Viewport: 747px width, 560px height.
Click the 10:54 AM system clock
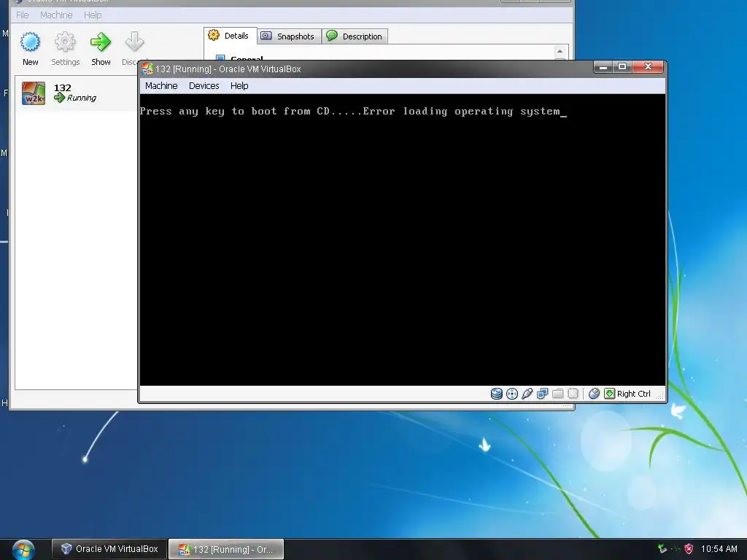(x=719, y=549)
